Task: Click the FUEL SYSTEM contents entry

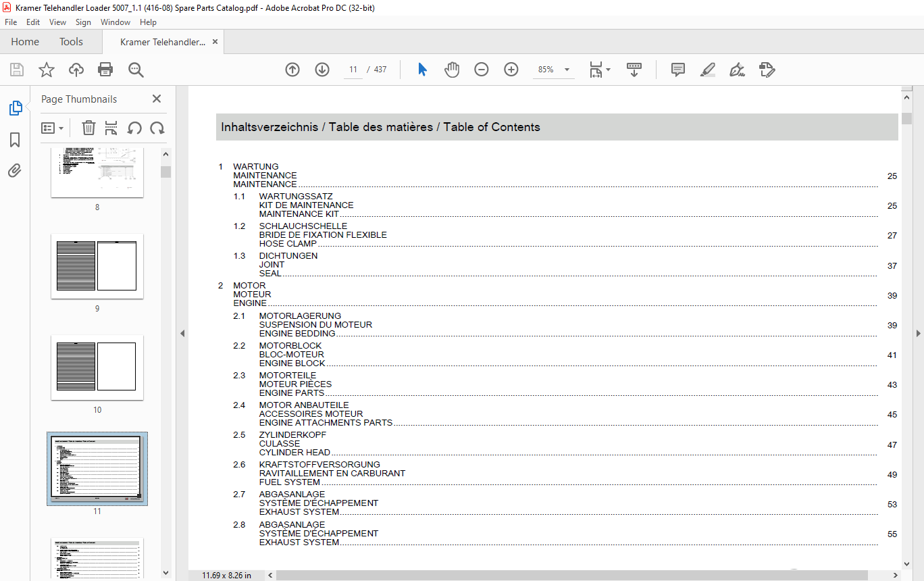Action: point(290,482)
